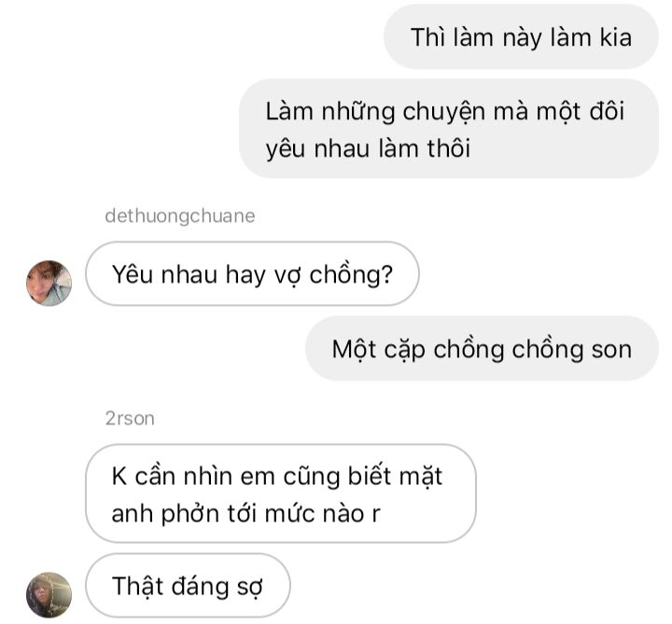Select the "Một cặp chồng chồng son" bubble
Viewport: 672px width, 624px height.
482,349
